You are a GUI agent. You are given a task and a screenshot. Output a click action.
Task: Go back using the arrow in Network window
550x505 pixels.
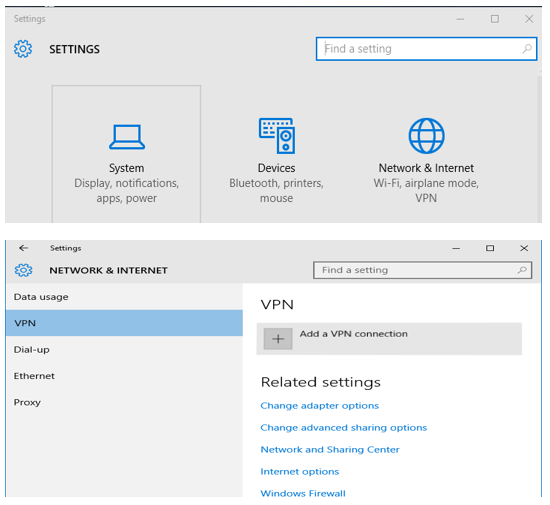[x=24, y=248]
